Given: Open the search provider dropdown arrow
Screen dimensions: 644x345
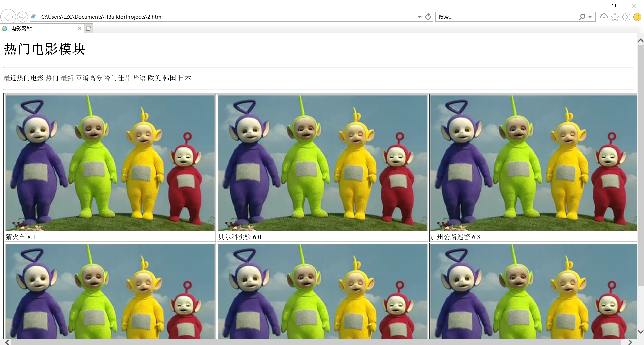Looking at the screenshot, I should [x=590, y=17].
